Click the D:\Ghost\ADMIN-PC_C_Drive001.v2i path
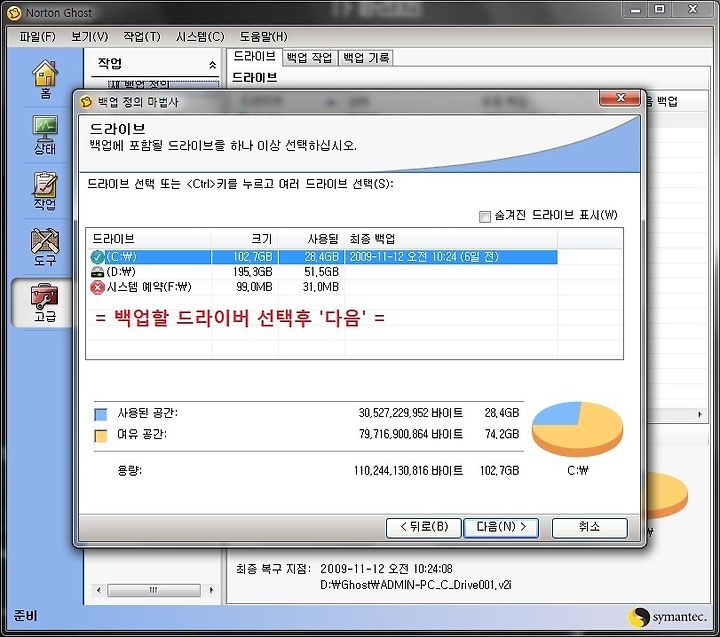The width and height of the screenshot is (720, 637). [x=416, y=585]
